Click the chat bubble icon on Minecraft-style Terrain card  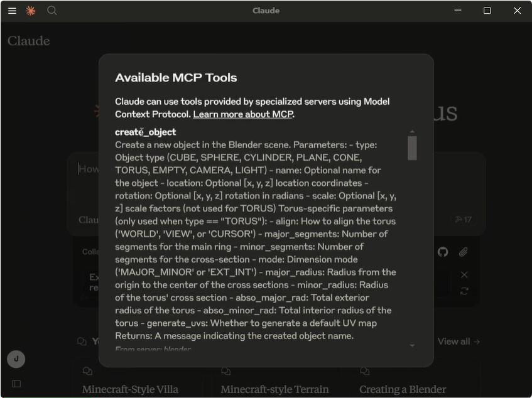(226, 371)
